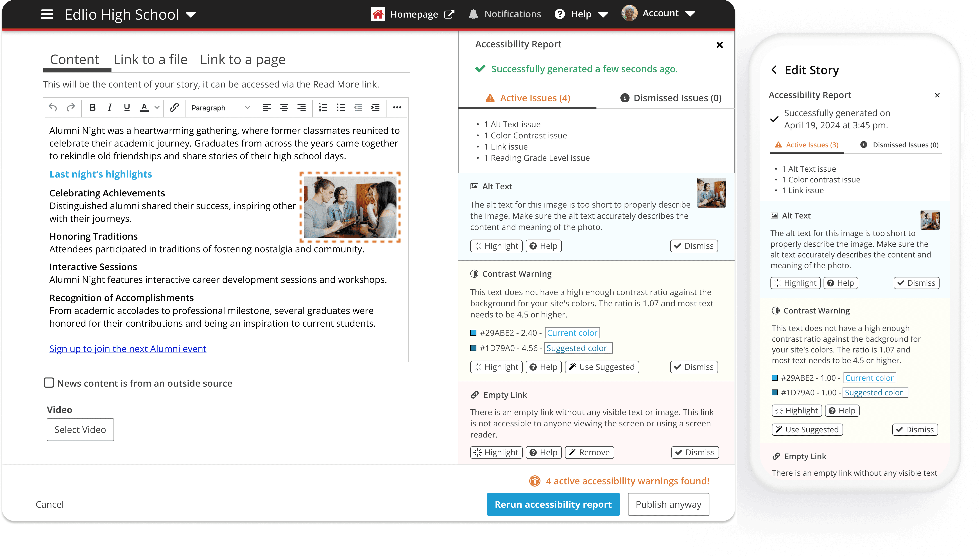Click the Italic formatting icon

click(109, 108)
